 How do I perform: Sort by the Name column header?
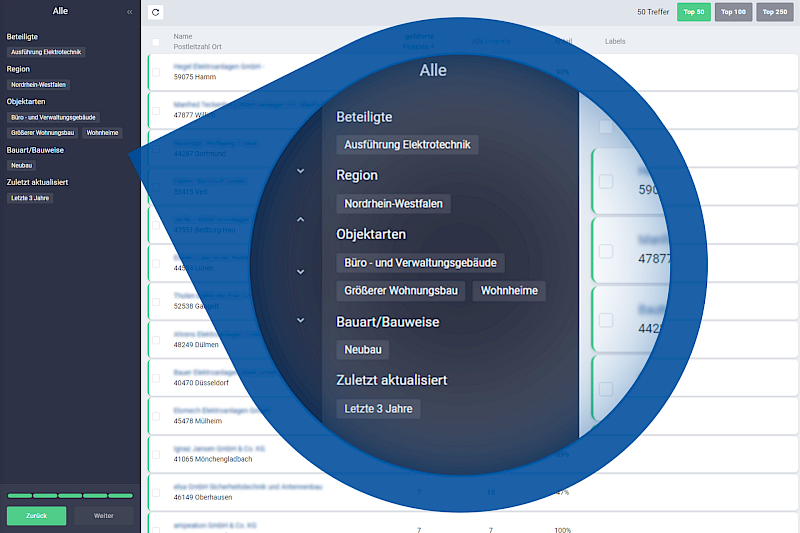[182, 36]
